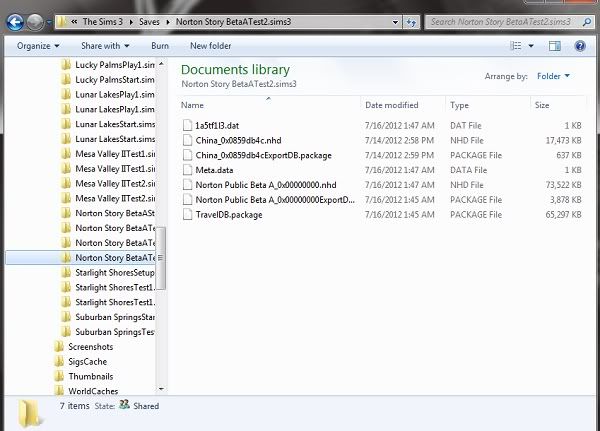Open the Share with menu
This screenshot has width=600, height=431.
tap(105, 46)
